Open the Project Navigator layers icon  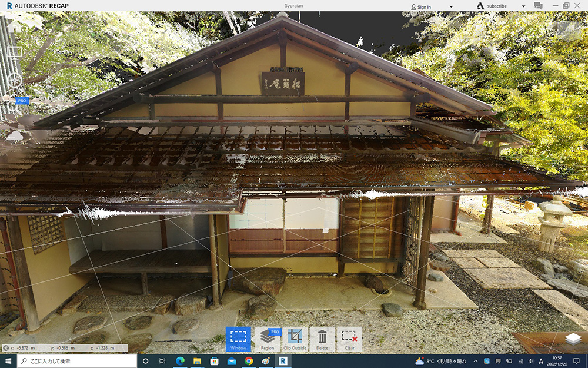coord(573,339)
